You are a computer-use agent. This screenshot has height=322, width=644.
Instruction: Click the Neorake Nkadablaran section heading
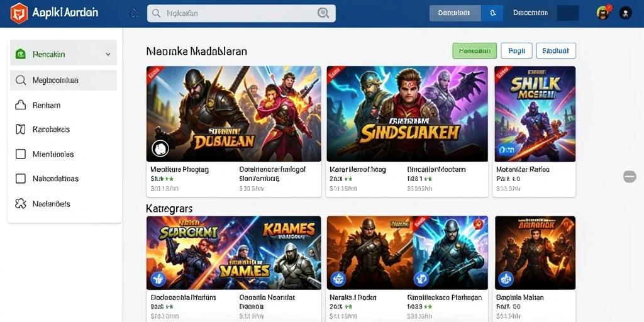(x=197, y=51)
